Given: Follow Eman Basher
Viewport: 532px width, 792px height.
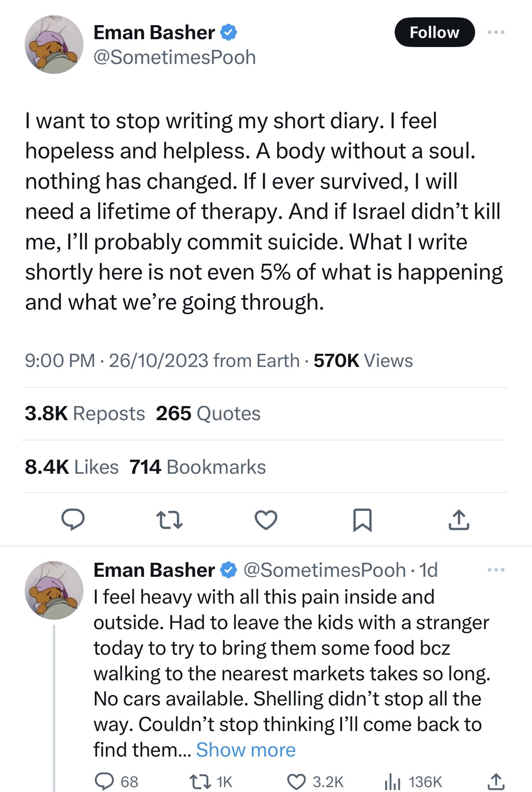Looking at the screenshot, I should tap(434, 32).
